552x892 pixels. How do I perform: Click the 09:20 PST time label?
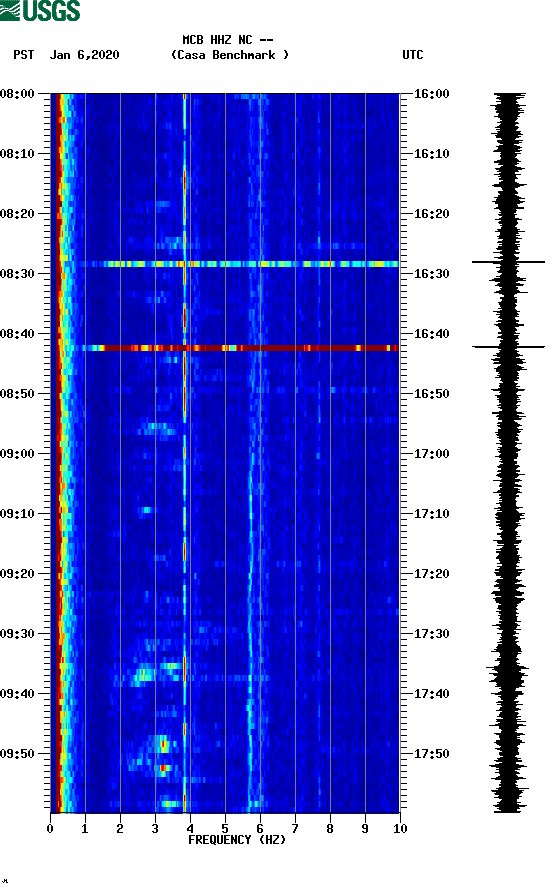click(x=17, y=573)
